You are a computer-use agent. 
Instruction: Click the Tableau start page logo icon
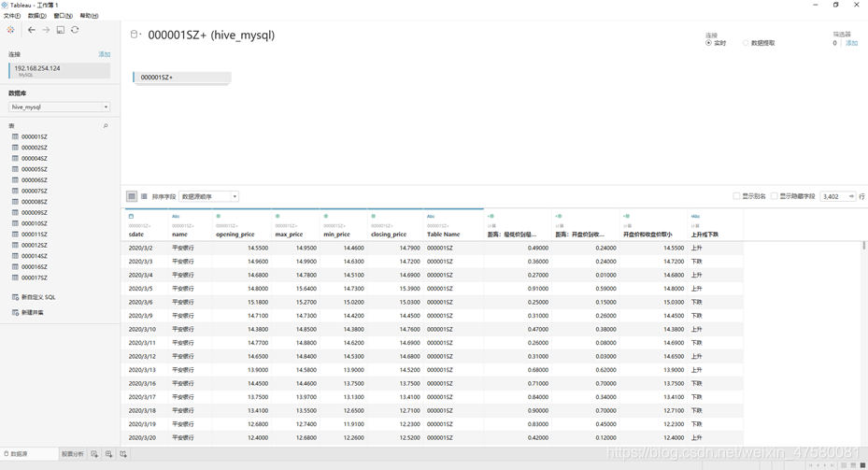click(x=10, y=30)
